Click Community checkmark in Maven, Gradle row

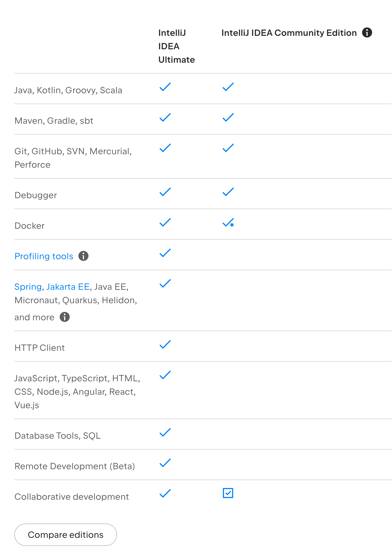click(228, 118)
